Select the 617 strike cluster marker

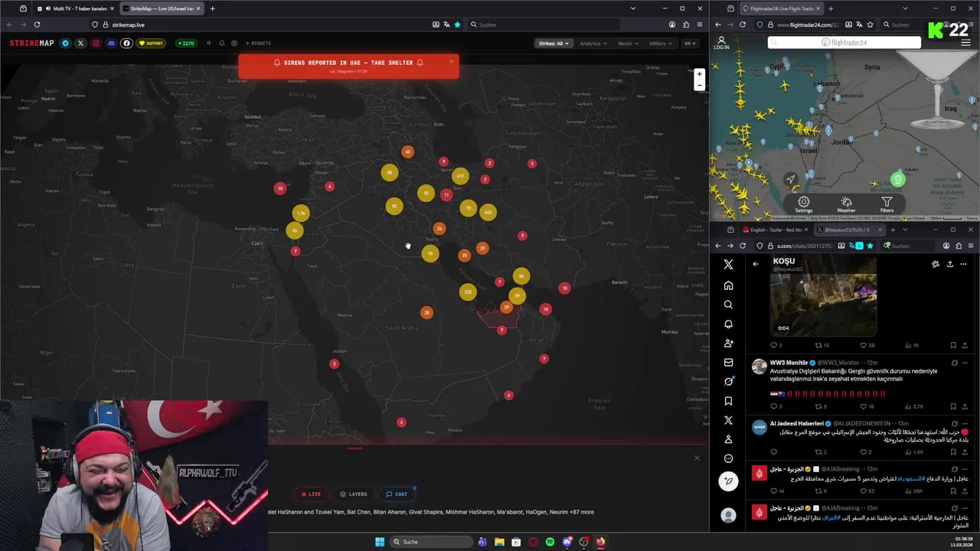(x=459, y=176)
